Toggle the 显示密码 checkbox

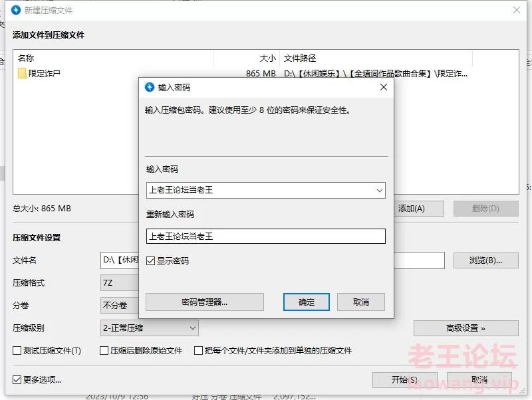(151, 261)
